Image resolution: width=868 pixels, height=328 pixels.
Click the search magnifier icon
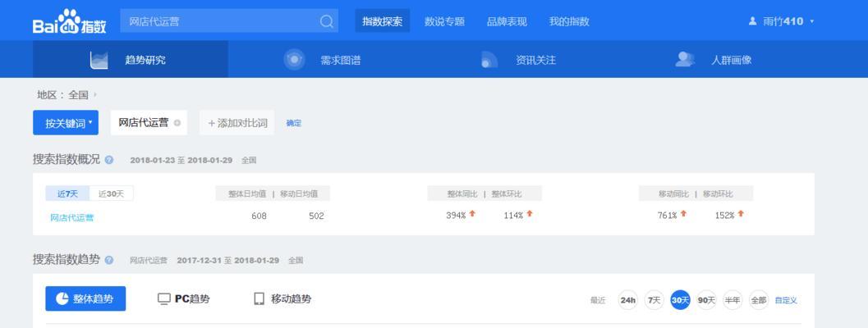click(327, 21)
